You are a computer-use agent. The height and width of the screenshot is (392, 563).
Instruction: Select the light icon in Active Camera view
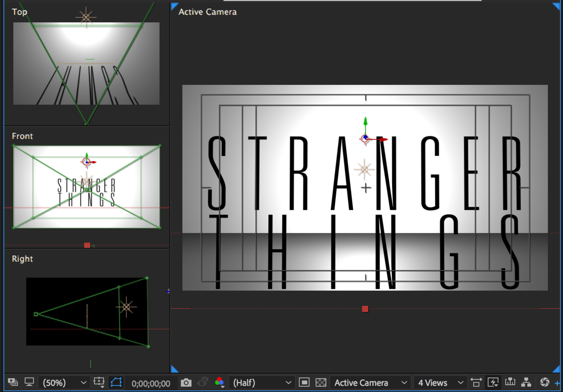[x=364, y=169]
